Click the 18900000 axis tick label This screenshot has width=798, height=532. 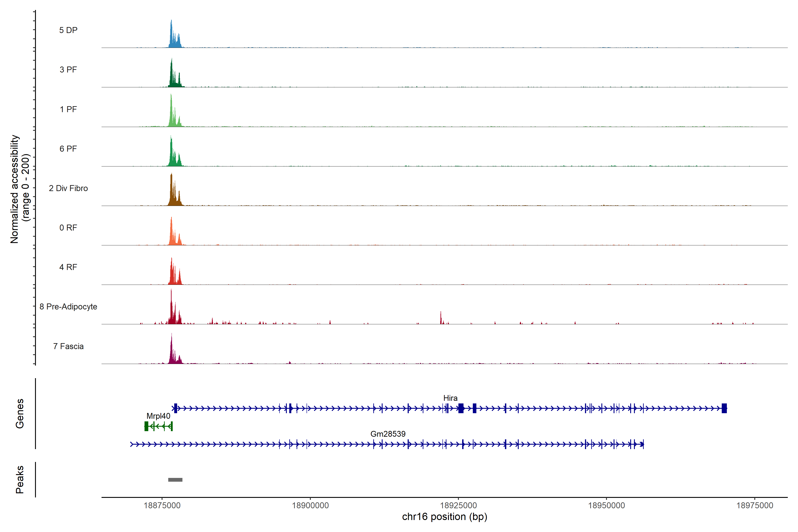(x=310, y=506)
